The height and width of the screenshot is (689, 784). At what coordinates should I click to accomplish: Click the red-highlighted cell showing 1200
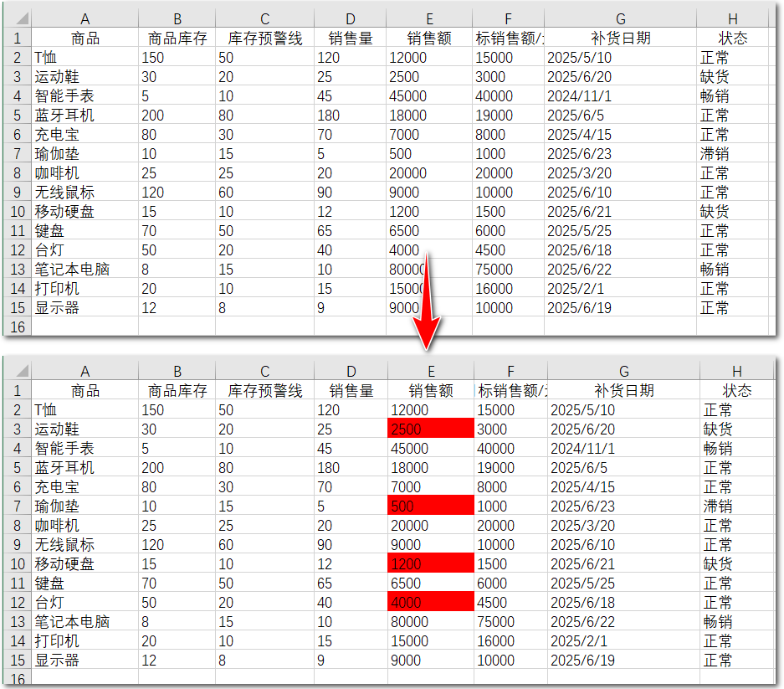(x=430, y=563)
